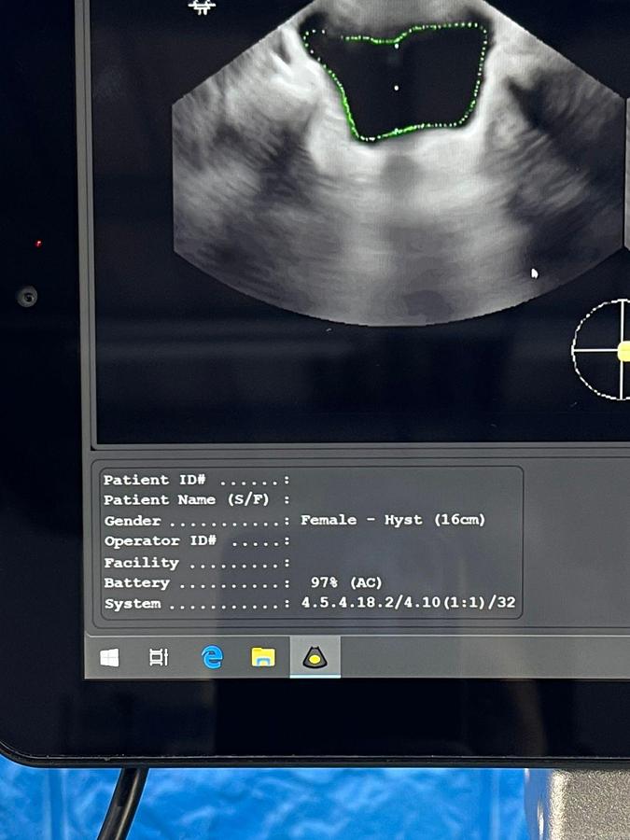Click the aiming crosshair target circle
Screen dimensions: 630x840
point(601,350)
